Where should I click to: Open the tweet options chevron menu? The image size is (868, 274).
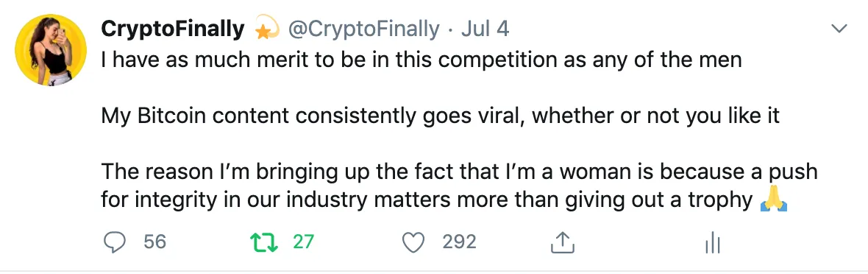point(839,29)
